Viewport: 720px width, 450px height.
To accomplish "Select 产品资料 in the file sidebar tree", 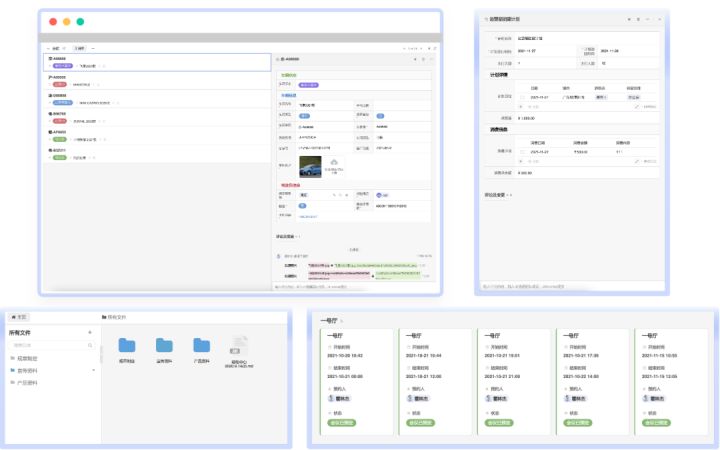I will coord(28,383).
